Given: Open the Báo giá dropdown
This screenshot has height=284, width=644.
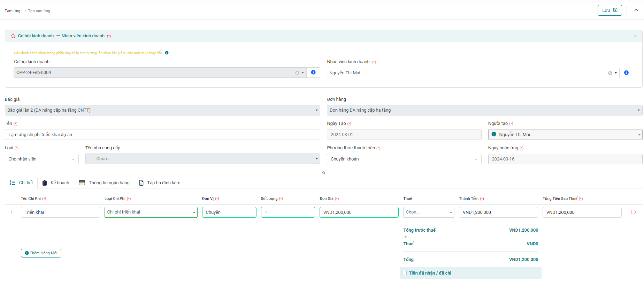Looking at the screenshot, I should pos(162,110).
